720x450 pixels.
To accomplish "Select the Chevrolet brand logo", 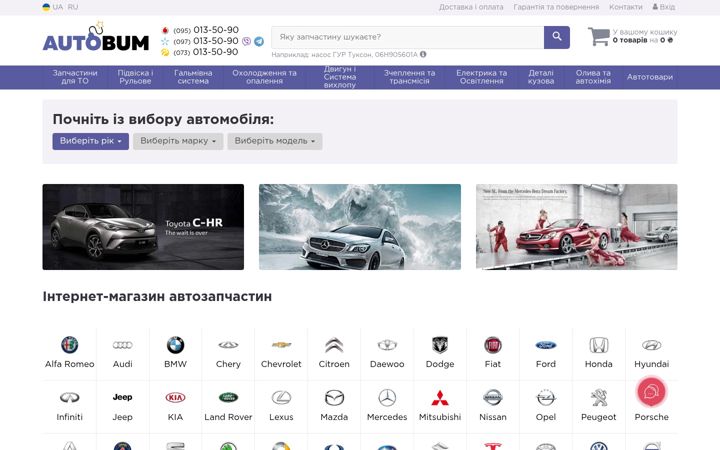I will pos(281,345).
